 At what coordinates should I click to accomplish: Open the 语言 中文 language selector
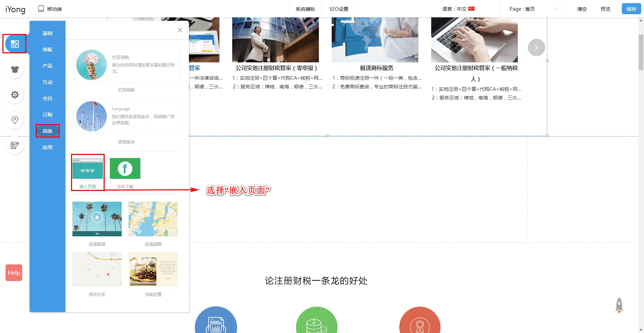click(458, 9)
